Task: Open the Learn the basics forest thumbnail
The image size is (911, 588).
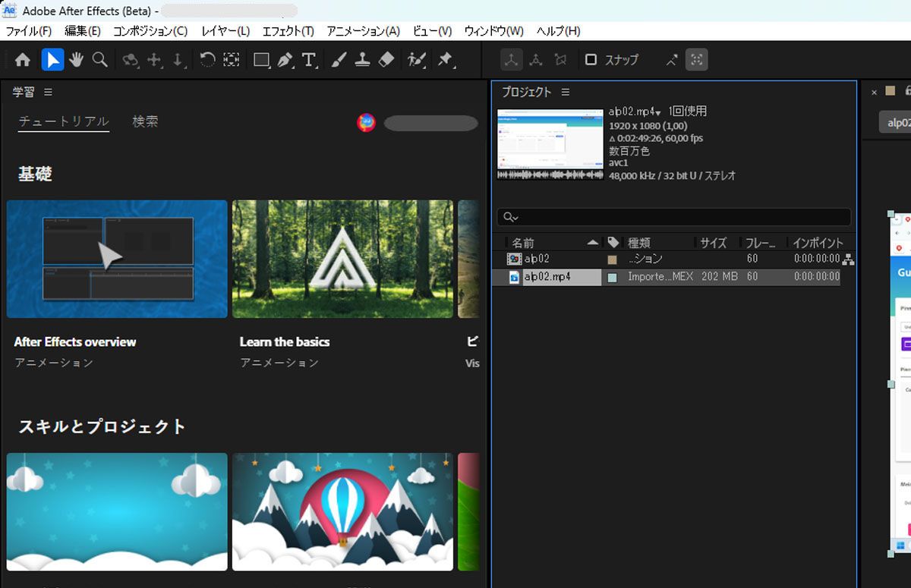Action: (342, 259)
